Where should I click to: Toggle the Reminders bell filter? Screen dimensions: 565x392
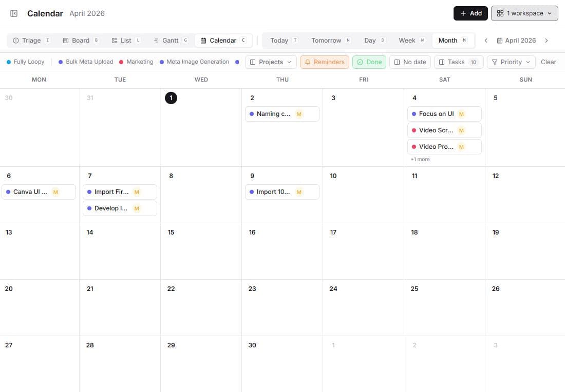[324, 62]
